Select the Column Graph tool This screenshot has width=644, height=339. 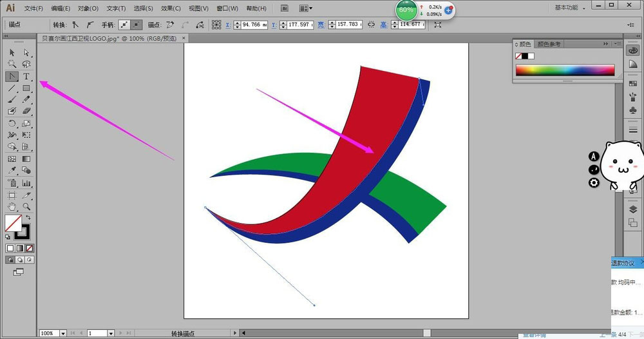[26, 183]
